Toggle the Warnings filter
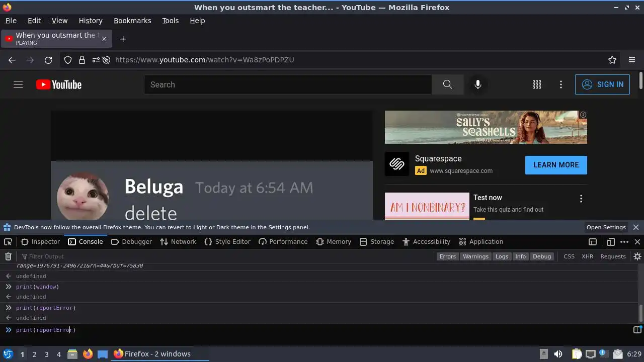The height and width of the screenshot is (362, 644). click(x=475, y=256)
